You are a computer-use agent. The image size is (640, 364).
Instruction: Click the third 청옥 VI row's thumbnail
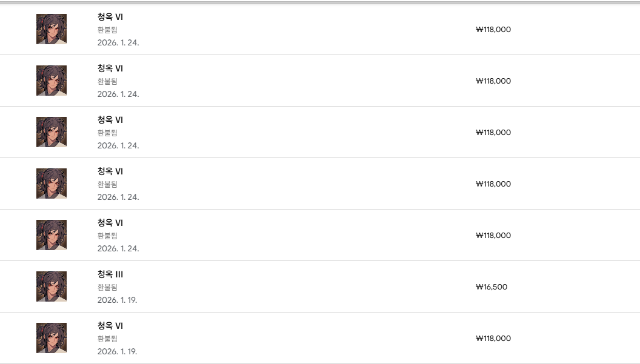click(52, 132)
